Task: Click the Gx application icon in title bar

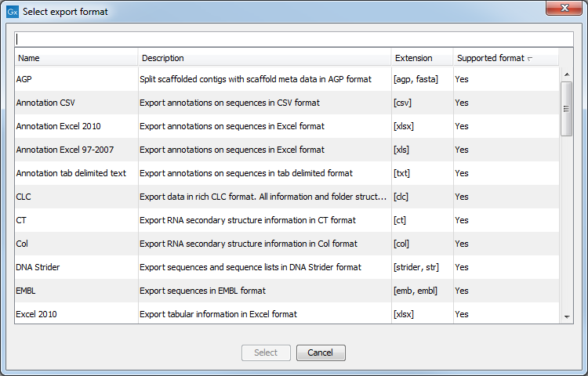Action: point(13,12)
